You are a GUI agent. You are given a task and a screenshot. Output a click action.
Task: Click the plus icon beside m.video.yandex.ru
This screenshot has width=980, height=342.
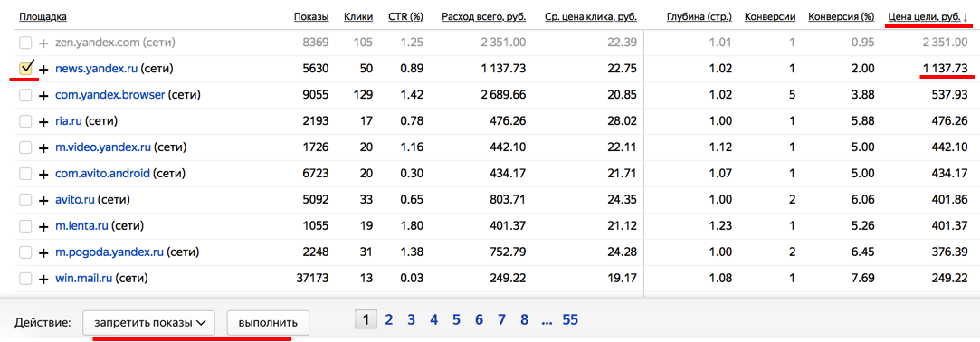tap(43, 148)
